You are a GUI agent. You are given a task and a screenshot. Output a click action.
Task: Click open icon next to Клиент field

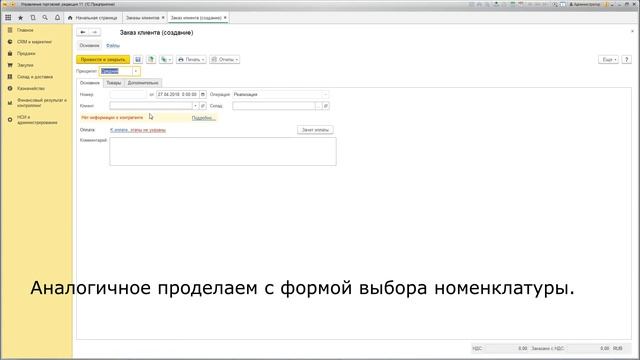[x=203, y=106]
